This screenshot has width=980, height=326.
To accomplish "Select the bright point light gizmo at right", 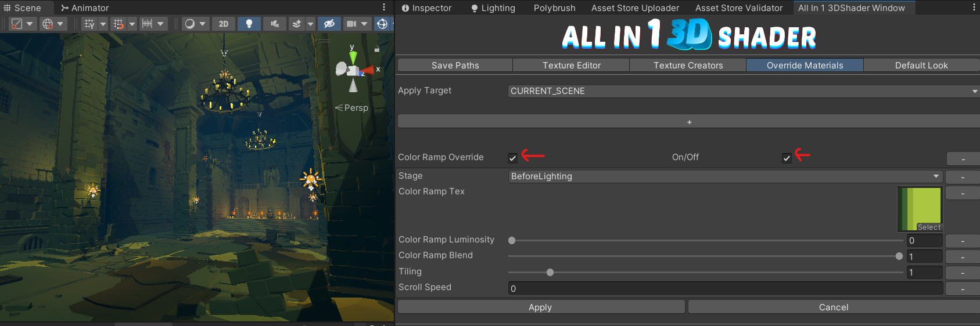I will 311,179.
